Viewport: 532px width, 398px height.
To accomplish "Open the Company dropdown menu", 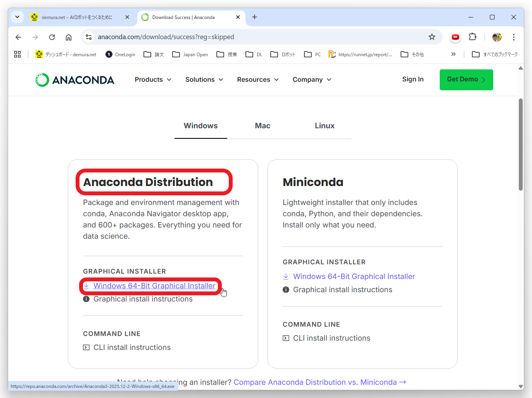I will pos(312,79).
